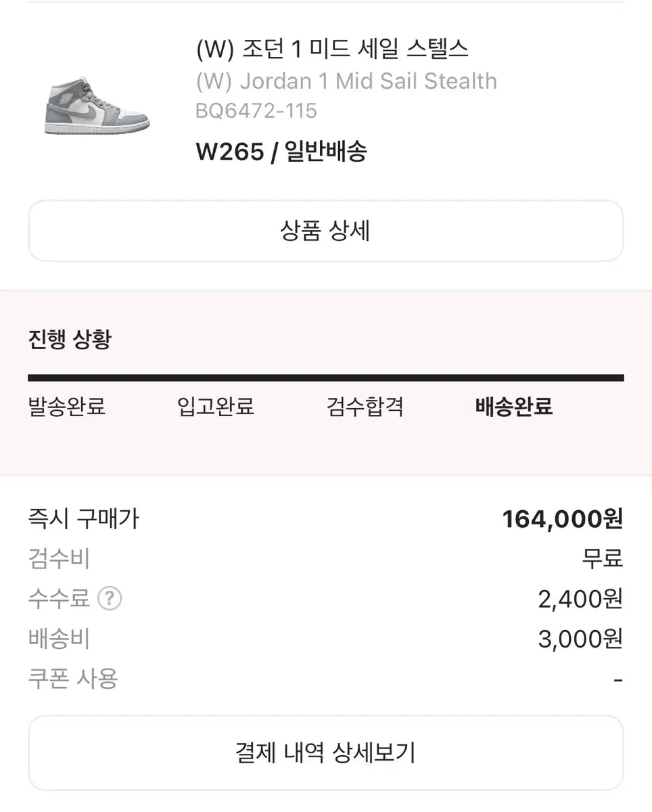Viewport: 652px width, 812px height.
Task: Click the model number BQ6472-115
Action: click(x=256, y=111)
